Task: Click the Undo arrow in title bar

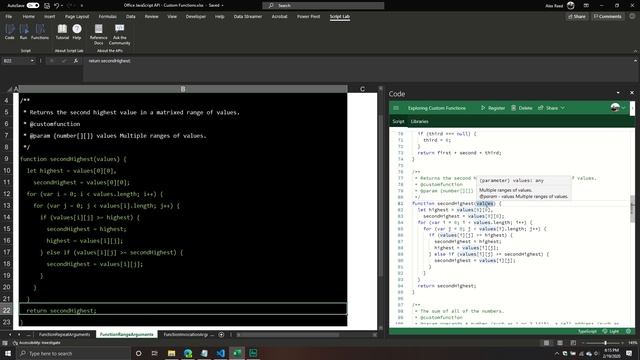Action: tap(57, 6)
